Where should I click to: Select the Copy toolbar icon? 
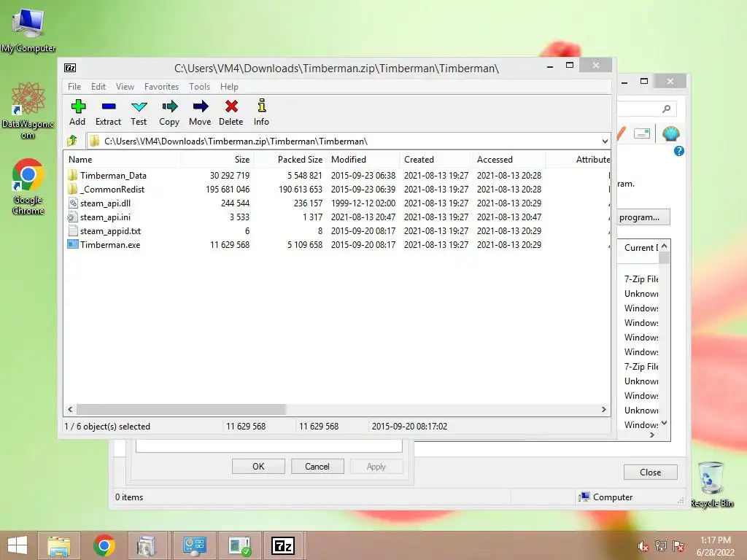pyautogui.click(x=169, y=106)
